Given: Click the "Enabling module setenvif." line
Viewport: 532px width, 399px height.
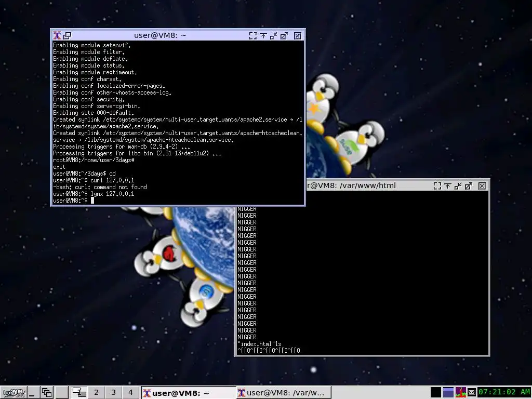Looking at the screenshot, I should [x=92, y=45].
